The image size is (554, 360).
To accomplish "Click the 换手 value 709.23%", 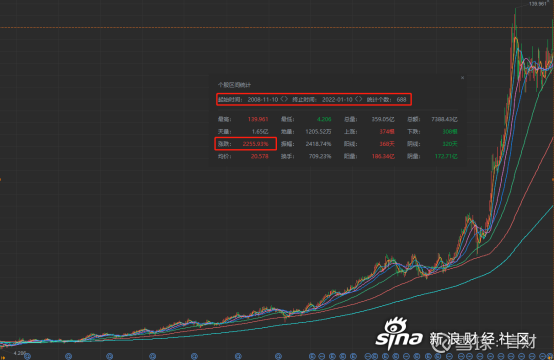I will (320, 157).
